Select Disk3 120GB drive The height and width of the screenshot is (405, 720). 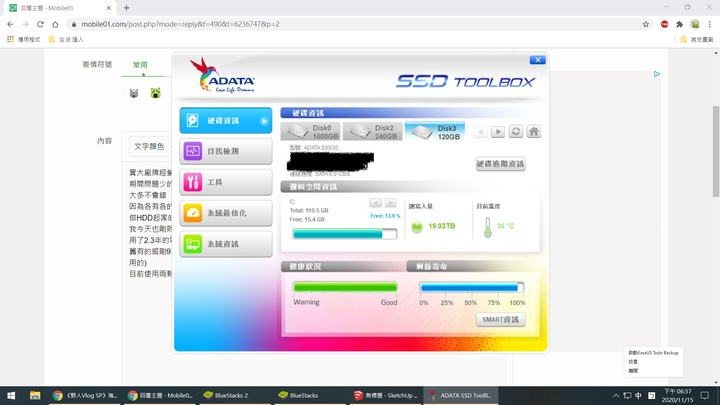tap(435, 132)
